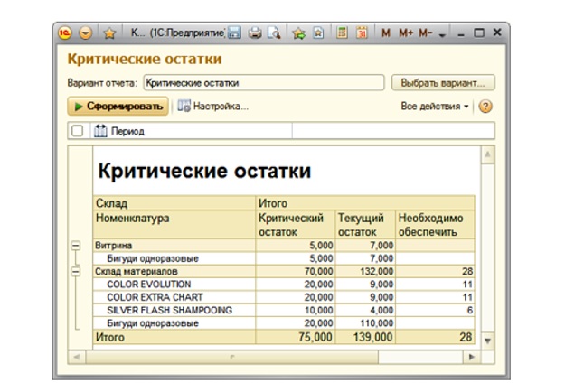The image size is (565, 392).
Task: Click the save icon in title bar
Action: pos(235,33)
